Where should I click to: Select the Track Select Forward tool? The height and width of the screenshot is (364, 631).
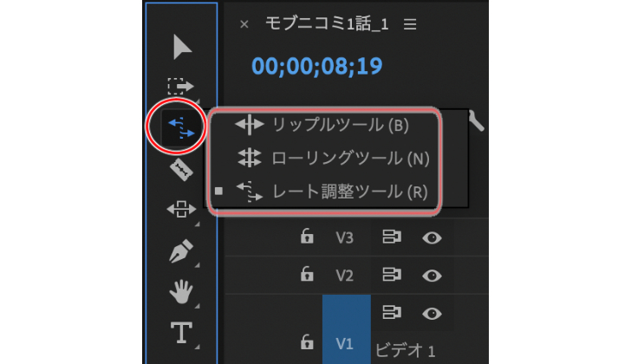coord(180,86)
